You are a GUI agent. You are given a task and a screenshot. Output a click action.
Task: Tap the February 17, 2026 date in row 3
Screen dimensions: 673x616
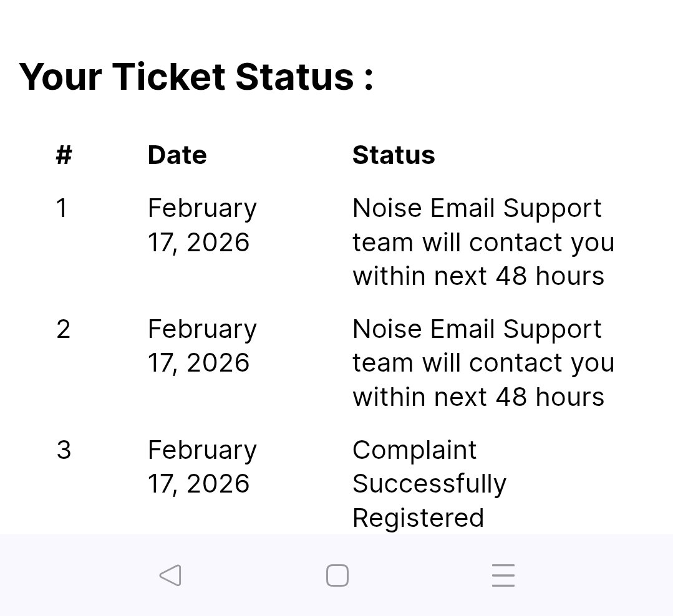pyautogui.click(x=201, y=467)
